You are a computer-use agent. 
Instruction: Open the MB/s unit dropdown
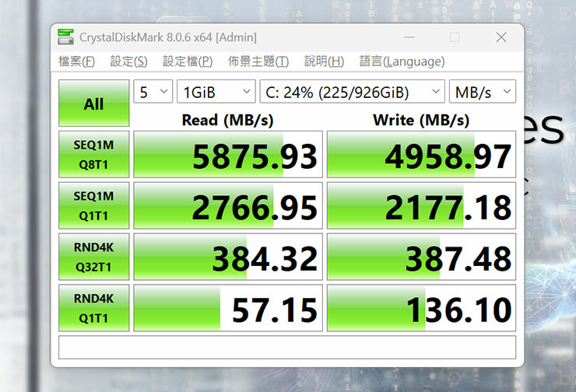(483, 92)
